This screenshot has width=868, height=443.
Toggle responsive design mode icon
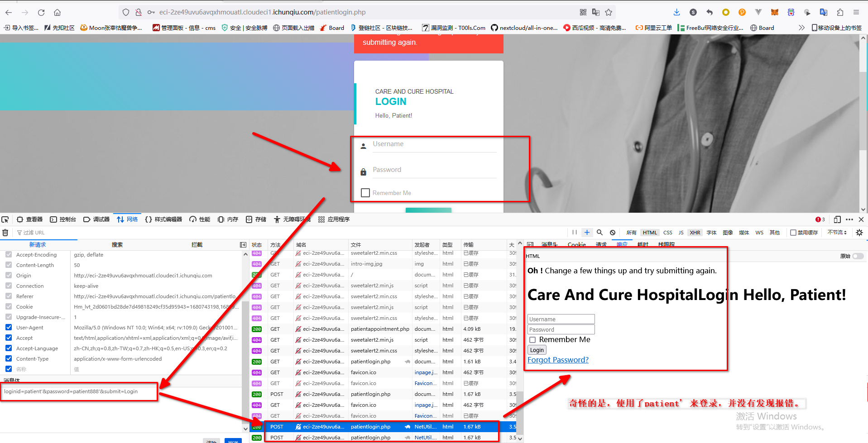tap(837, 219)
